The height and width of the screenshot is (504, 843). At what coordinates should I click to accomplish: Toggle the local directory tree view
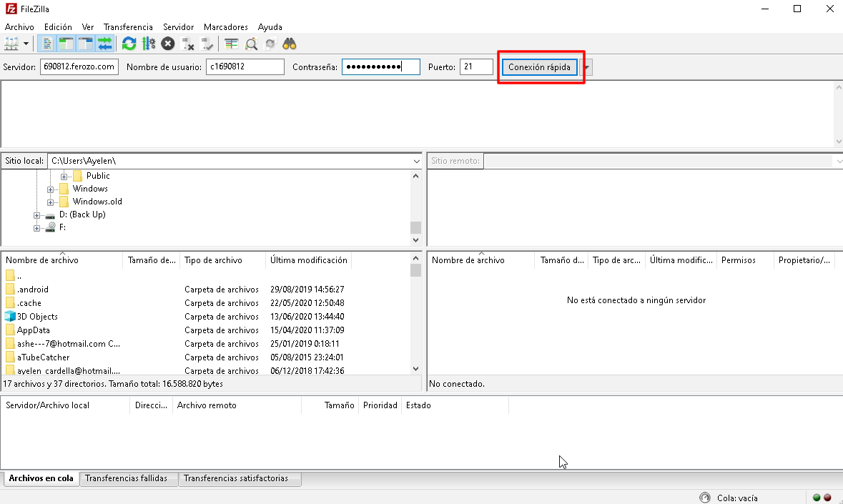point(66,44)
